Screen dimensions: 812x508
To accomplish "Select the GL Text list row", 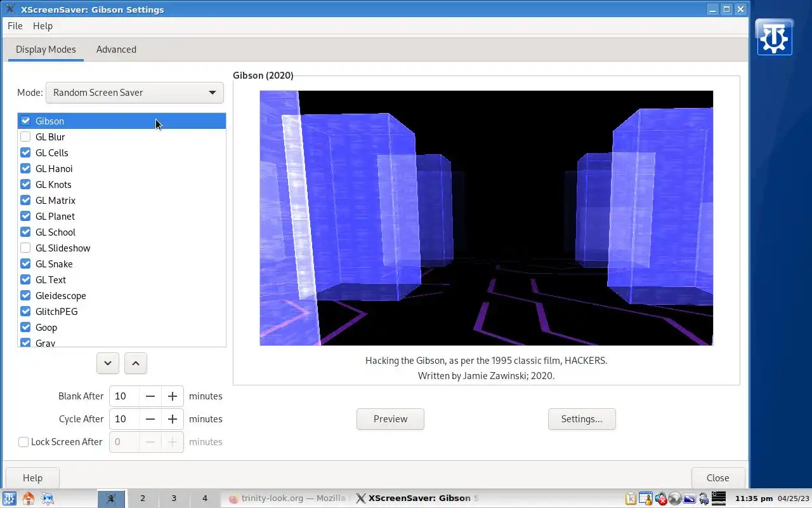I will (122, 279).
